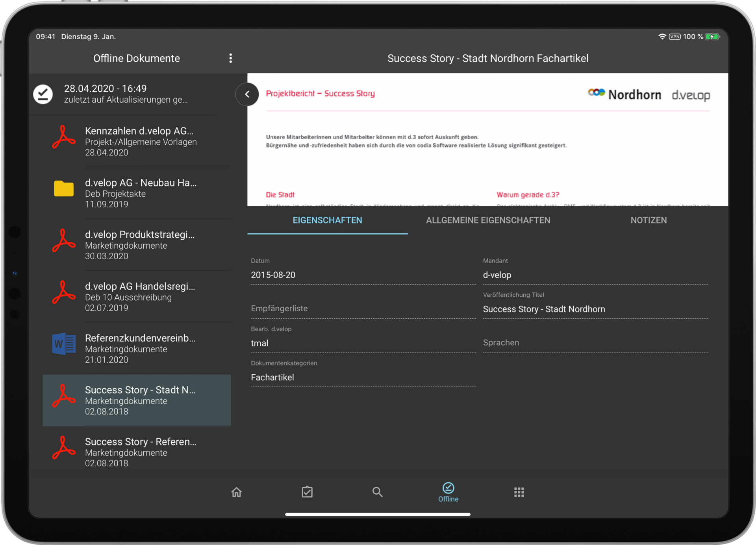This screenshot has width=756, height=545.
Task: Collapse the document preview with back chevron
Action: [x=247, y=94]
